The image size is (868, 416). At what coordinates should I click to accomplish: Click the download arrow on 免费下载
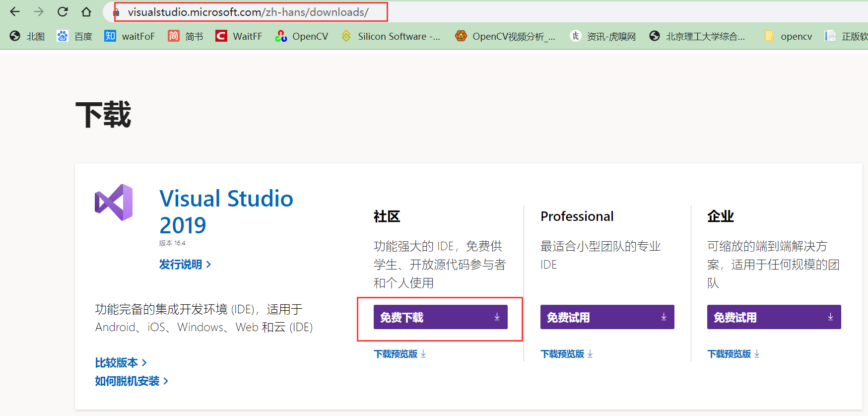coord(497,317)
